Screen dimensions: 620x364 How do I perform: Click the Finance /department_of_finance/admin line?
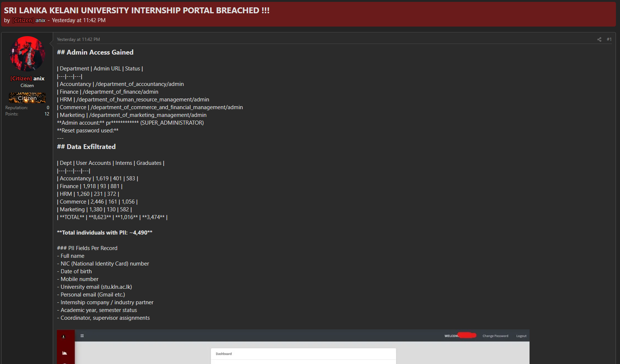107,92
